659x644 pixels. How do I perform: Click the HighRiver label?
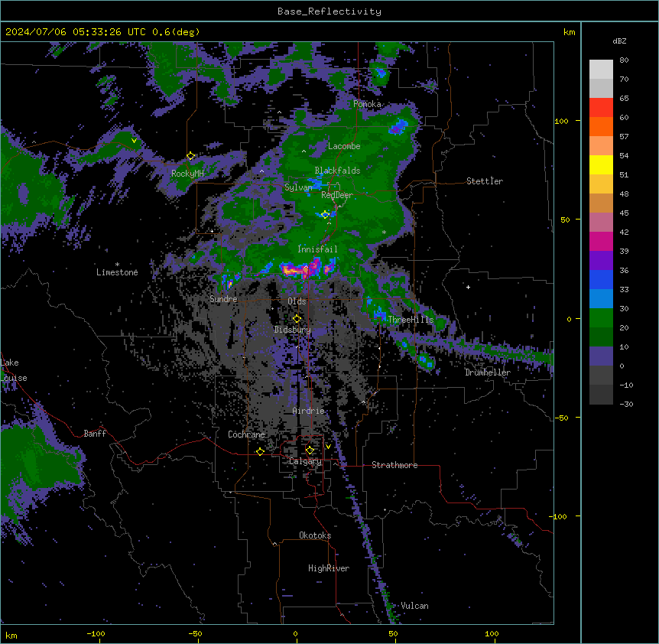(329, 568)
